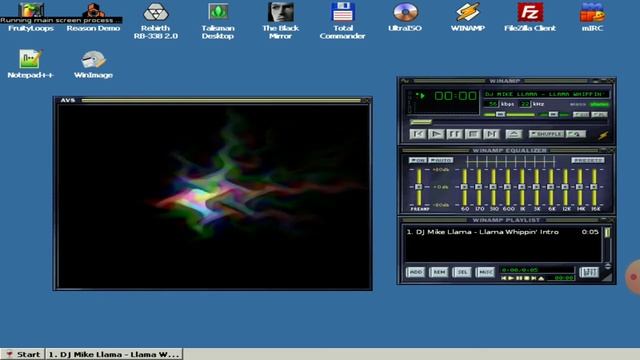Viewport: 640px width, 360px height.
Task: Select the Talisman Desktop icon
Action: 218,20
